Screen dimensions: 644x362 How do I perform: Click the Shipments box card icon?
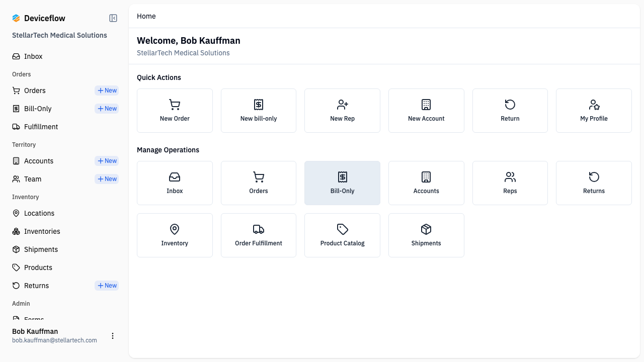tap(426, 229)
